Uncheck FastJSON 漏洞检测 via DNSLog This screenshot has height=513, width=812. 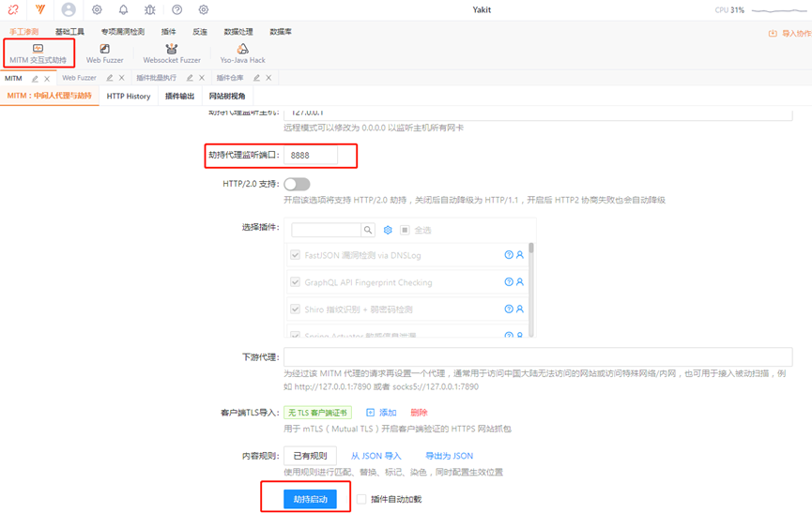pyautogui.click(x=295, y=255)
